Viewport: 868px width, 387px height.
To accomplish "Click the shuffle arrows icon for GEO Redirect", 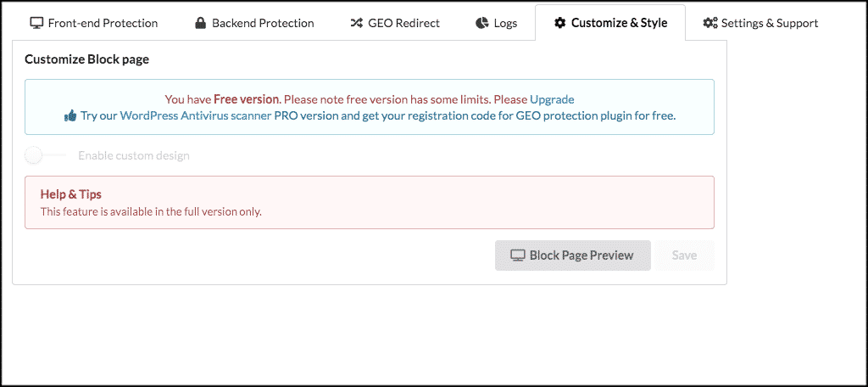I will click(357, 23).
